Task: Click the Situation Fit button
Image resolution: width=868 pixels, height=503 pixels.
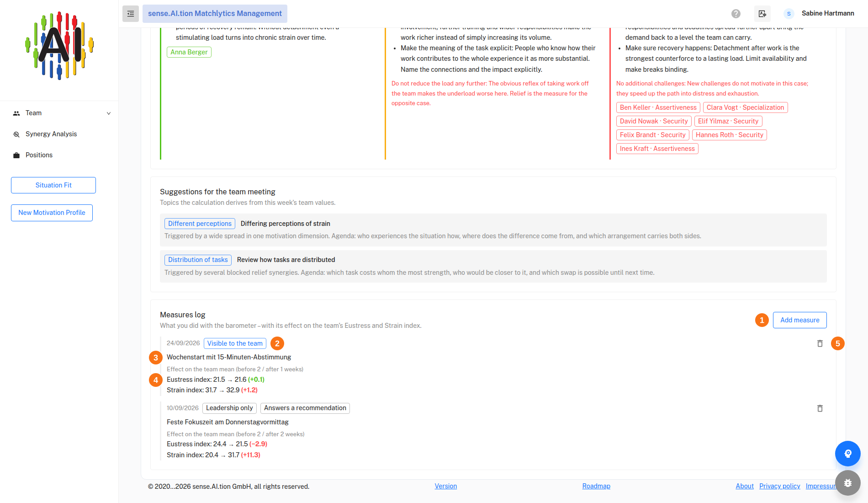Action: pyautogui.click(x=53, y=185)
